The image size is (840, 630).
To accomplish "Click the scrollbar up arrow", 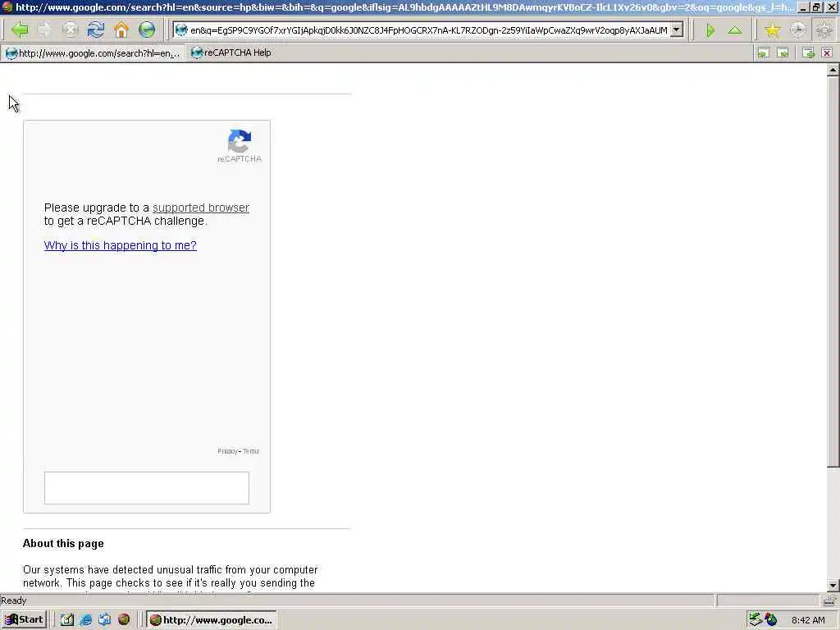I will [833, 71].
